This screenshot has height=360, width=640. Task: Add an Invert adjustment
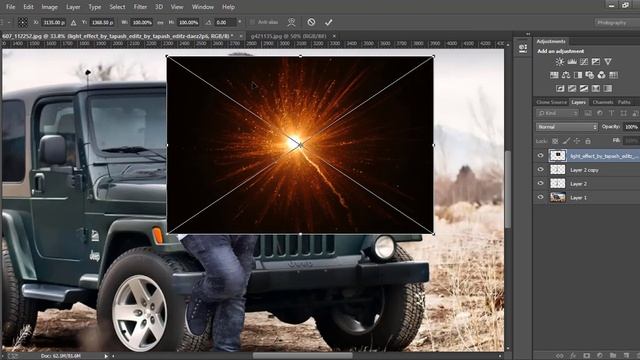coord(560,88)
